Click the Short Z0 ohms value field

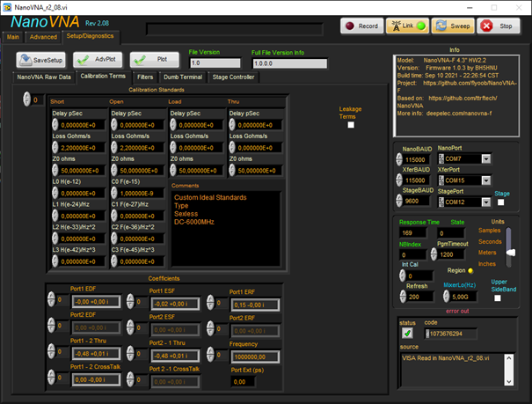click(x=77, y=170)
